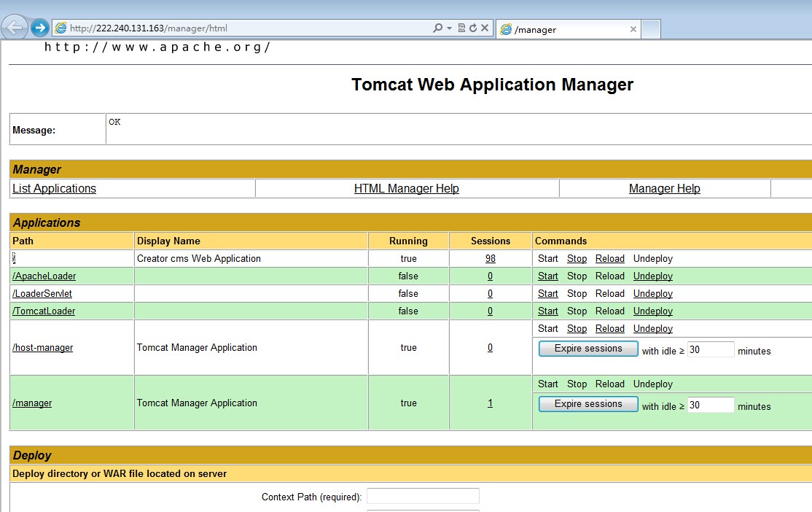The height and width of the screenshot is (512, 812).
Task: Click the browser Forward arrow button
Action: point(40,28)
